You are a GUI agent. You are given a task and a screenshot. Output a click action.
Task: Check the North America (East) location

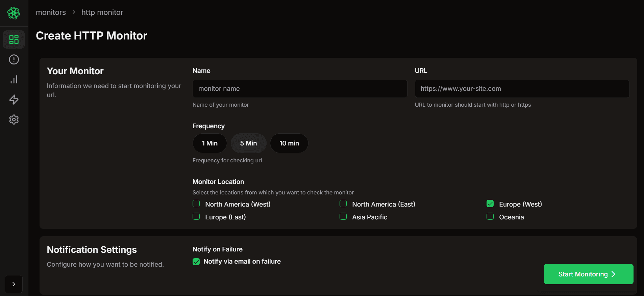click(343, 204)
